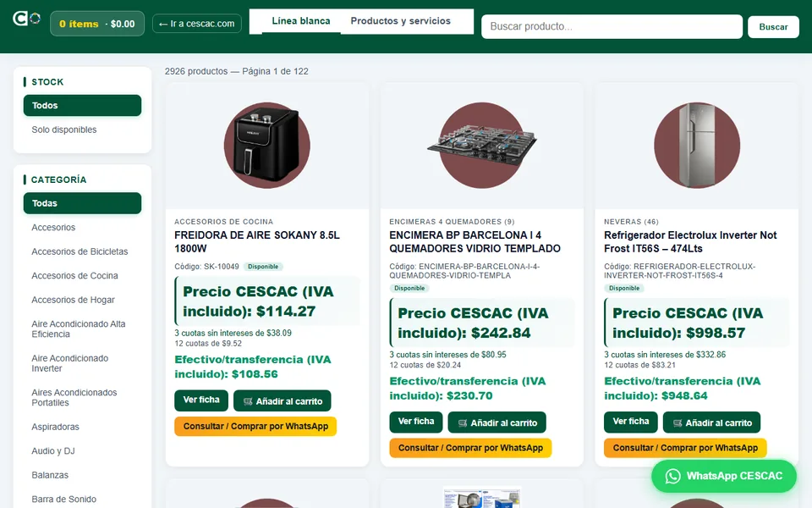This screenshot has width=812, height=508.
Task: Click the CESCAC logo icon
Action: point(26,19)
